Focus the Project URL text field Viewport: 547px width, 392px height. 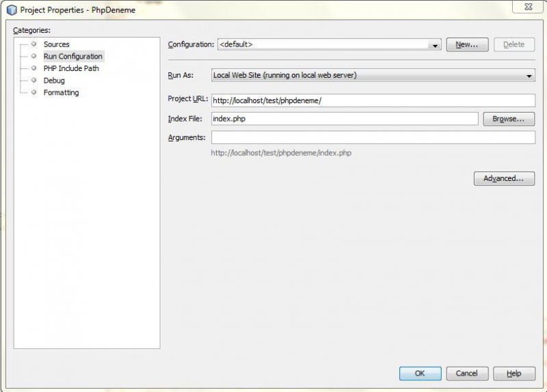[373, 100]
